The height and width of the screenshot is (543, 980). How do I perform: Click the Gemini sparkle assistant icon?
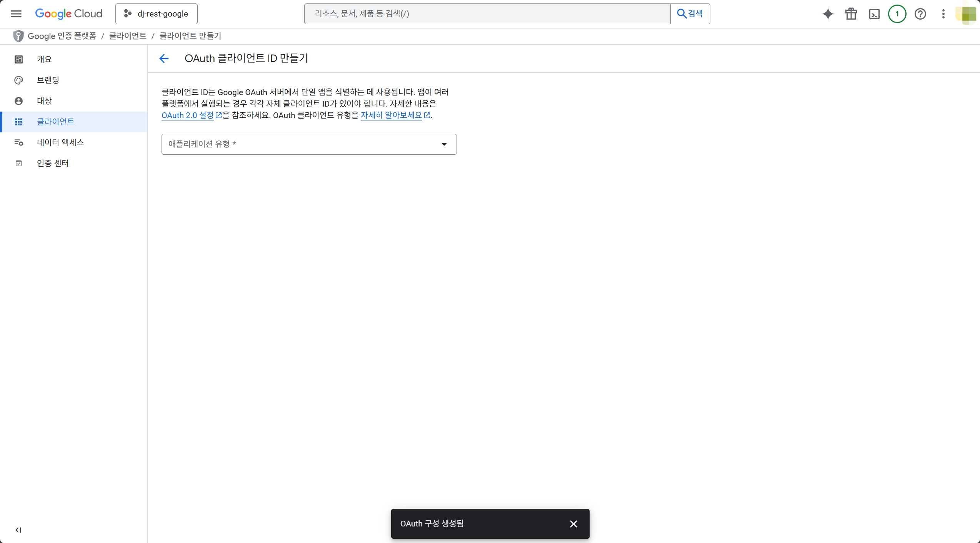point(828,14)
